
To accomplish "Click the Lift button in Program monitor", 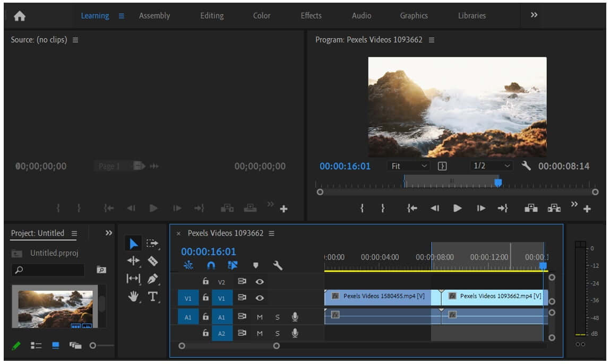I will click(x=531, y=209).
